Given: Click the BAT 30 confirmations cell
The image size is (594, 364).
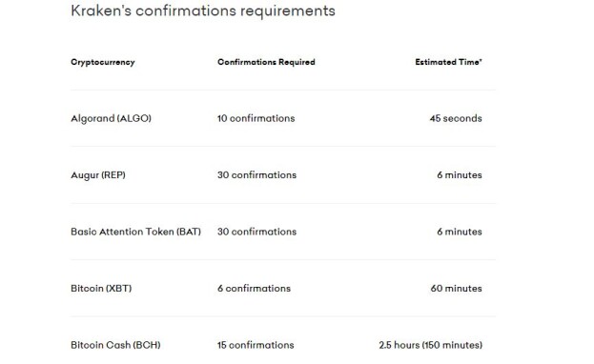Looking at the screenshot, I should tap(256, 232).
